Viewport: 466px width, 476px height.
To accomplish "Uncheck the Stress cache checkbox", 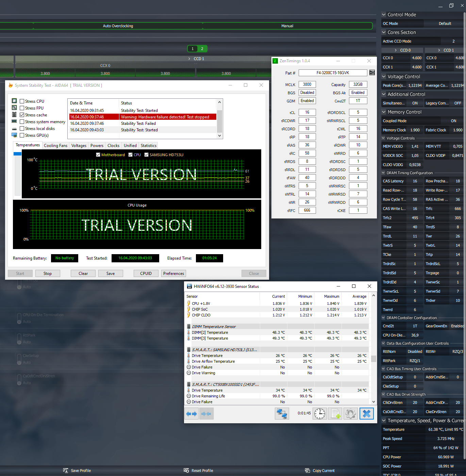I will (22, 115).
